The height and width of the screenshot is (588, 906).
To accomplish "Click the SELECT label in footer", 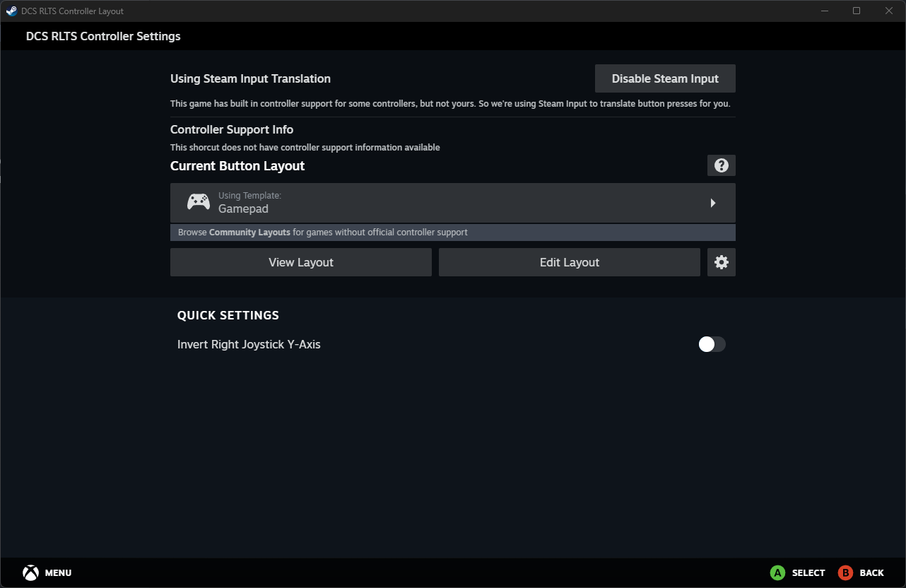I will (808, 573).
